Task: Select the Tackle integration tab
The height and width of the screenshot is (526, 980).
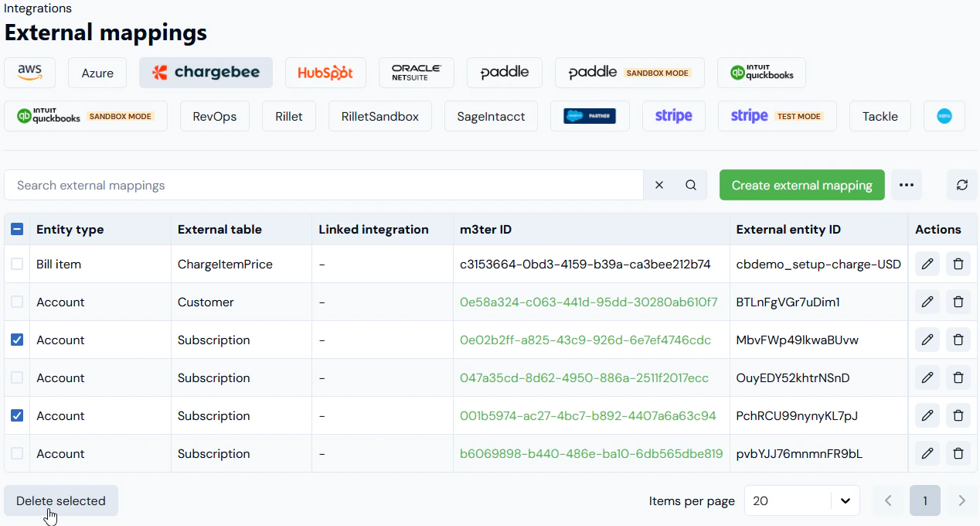Action: 880,116
